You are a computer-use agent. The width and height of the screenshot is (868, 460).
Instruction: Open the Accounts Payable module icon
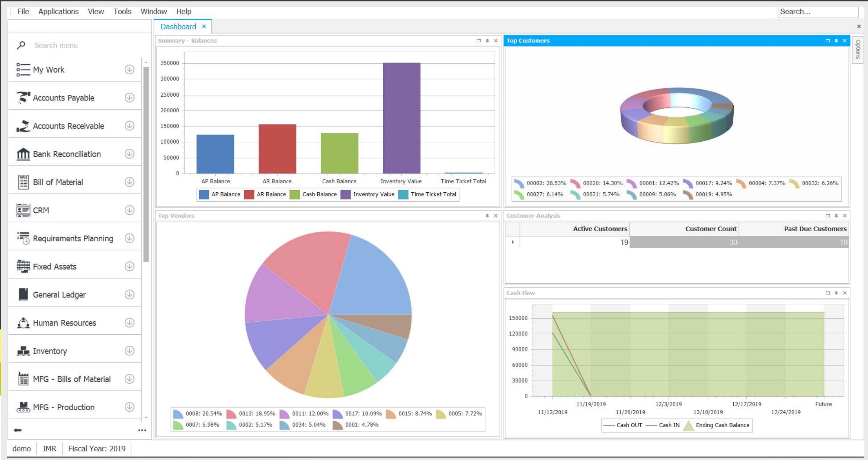point(23,97)
